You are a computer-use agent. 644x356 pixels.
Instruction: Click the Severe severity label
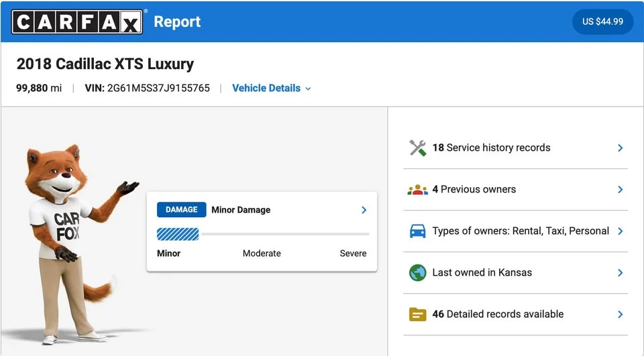(354, 253)
